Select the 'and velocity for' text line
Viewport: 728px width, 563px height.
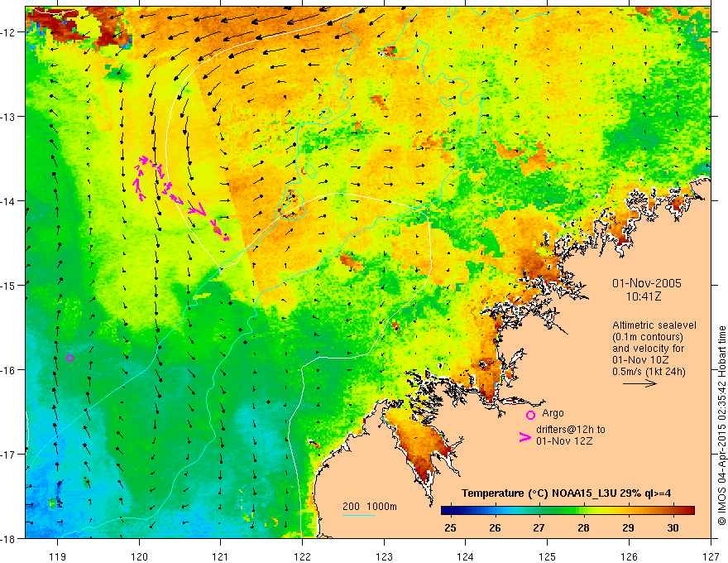[x=648, y=349]
